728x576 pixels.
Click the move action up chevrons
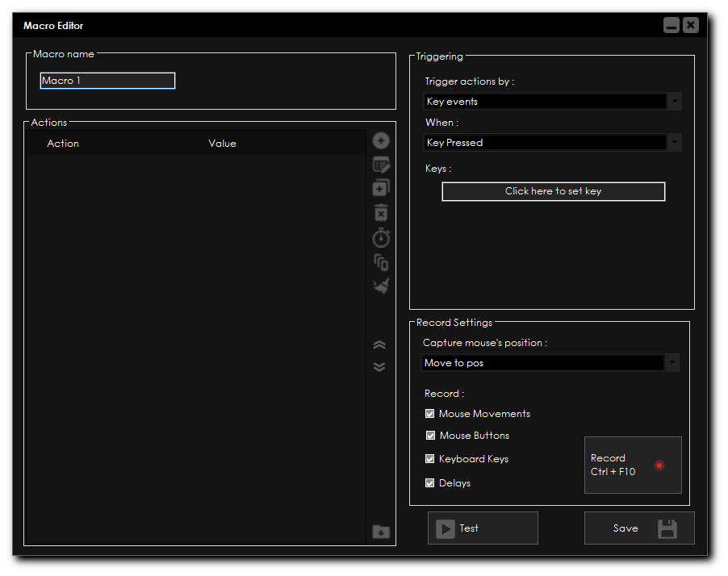click(x=379, y=345)
